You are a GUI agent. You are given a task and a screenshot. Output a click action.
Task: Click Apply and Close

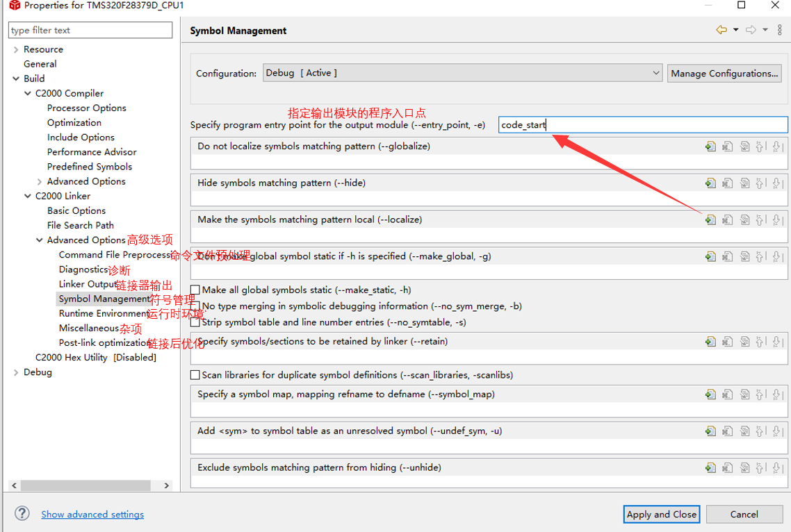661,515
